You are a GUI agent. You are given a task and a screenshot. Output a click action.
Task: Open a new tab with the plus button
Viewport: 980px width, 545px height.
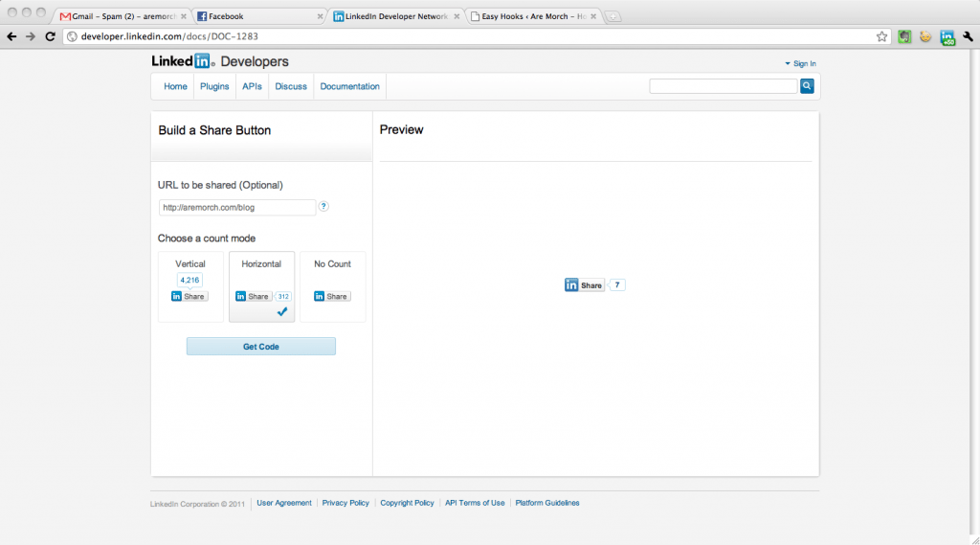pyautogui.click(x=613, y=17)
